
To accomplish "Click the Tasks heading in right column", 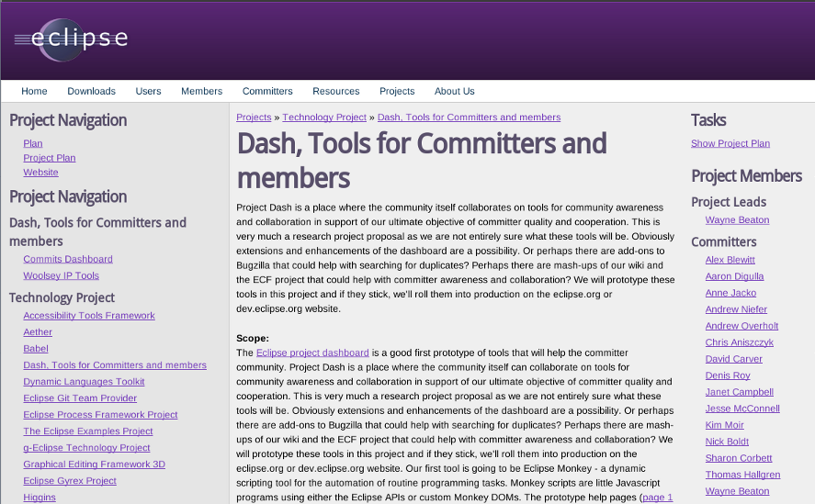I will click(708, 120).
